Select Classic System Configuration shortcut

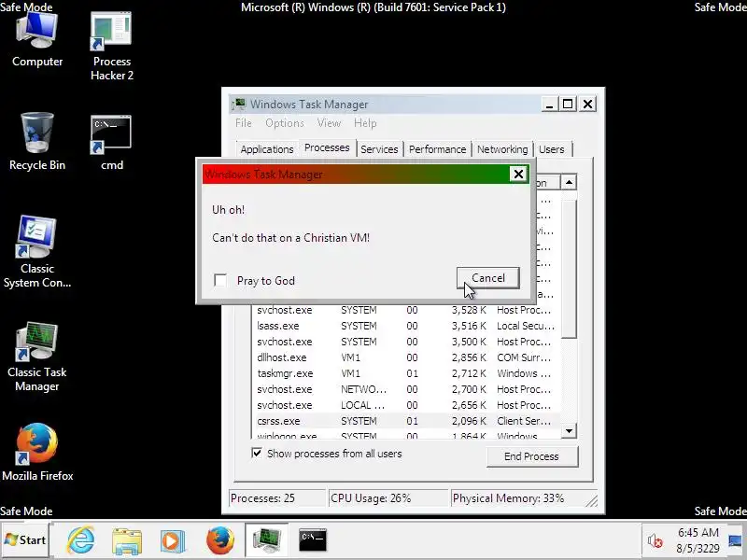tap(37, 252)
